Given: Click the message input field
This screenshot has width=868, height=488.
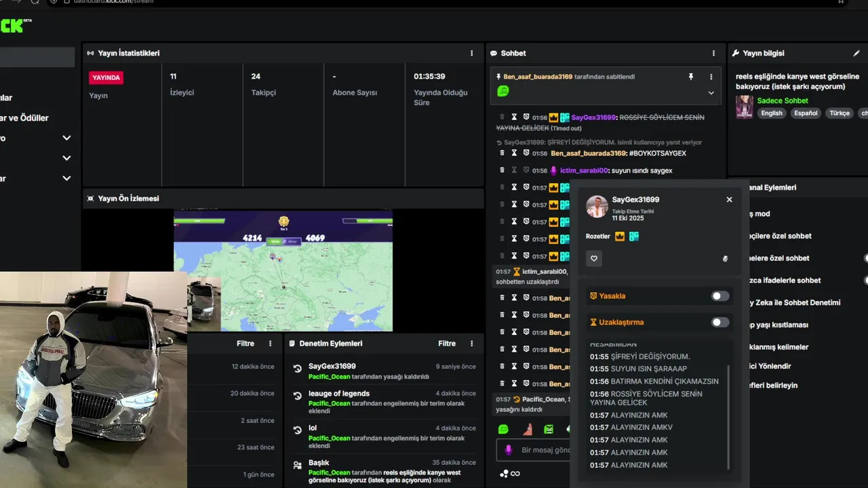Looking at the screenshot, I should pos(534,450).
